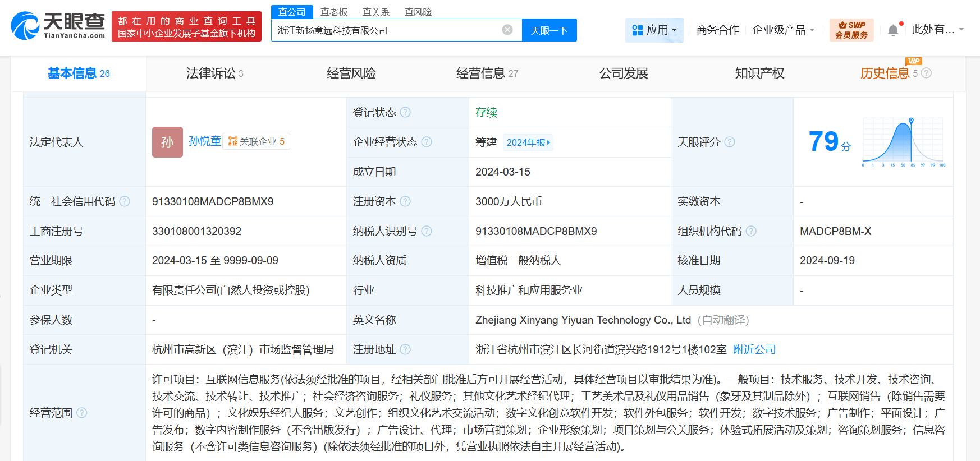Click the Tianyancha logo
The image size is (980, 461).
58,26
